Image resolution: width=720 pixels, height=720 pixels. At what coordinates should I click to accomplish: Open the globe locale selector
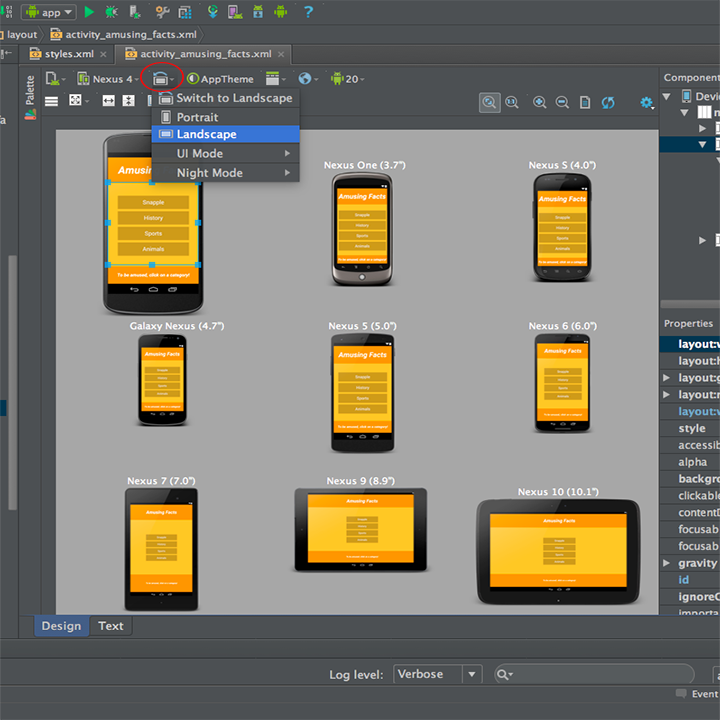point(305,79)
